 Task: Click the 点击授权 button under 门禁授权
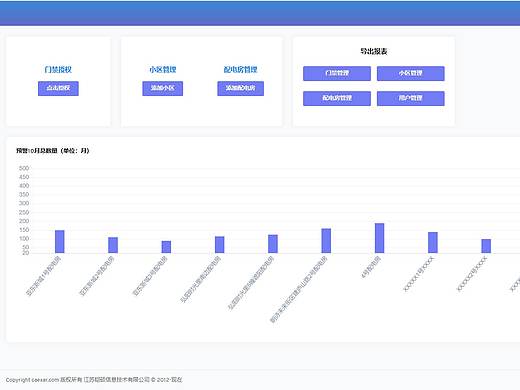click(x=58, y=88)
